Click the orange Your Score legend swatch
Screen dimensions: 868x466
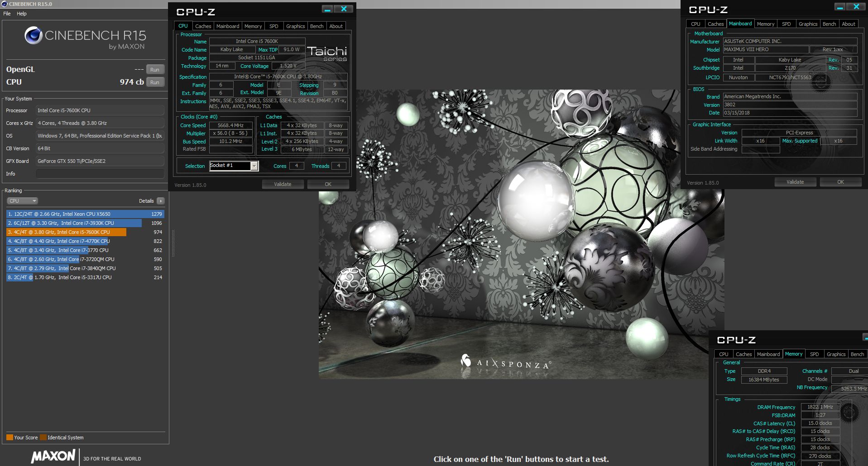(10, 437)
